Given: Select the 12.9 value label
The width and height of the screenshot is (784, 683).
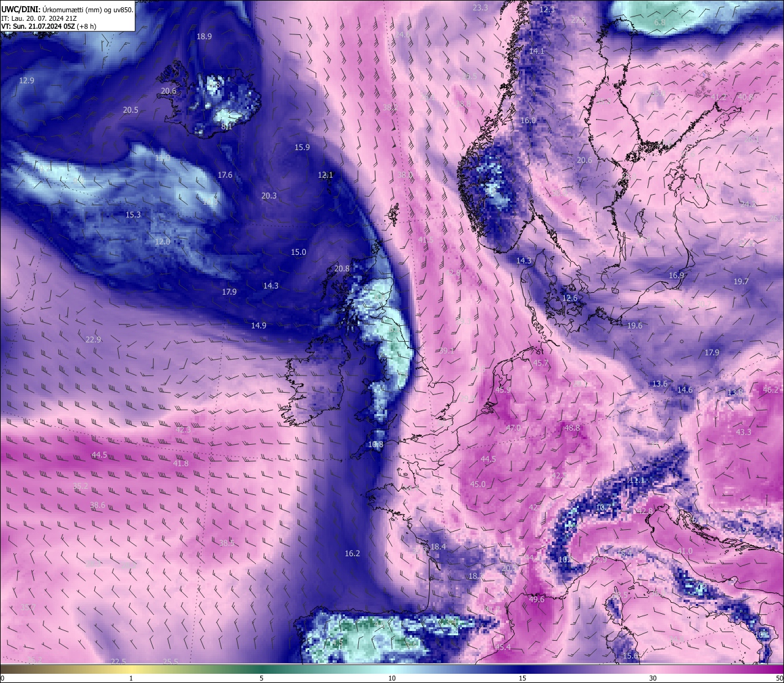Looking at the screenshot, I should tap(26, 80).
